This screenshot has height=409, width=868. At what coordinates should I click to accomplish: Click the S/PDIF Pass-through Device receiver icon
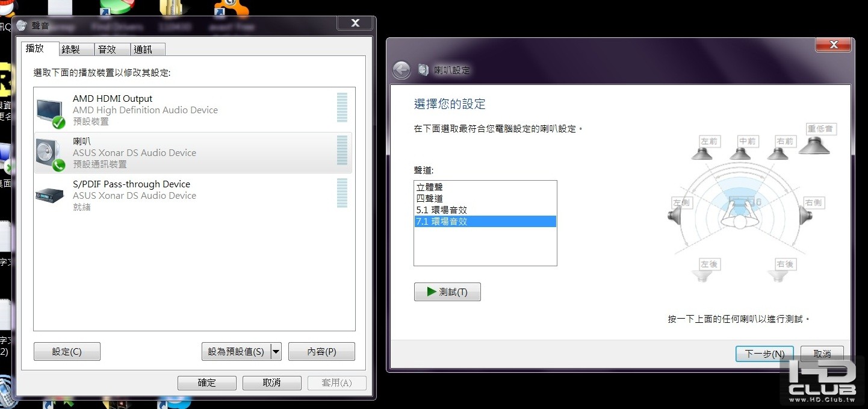[51, 195]
